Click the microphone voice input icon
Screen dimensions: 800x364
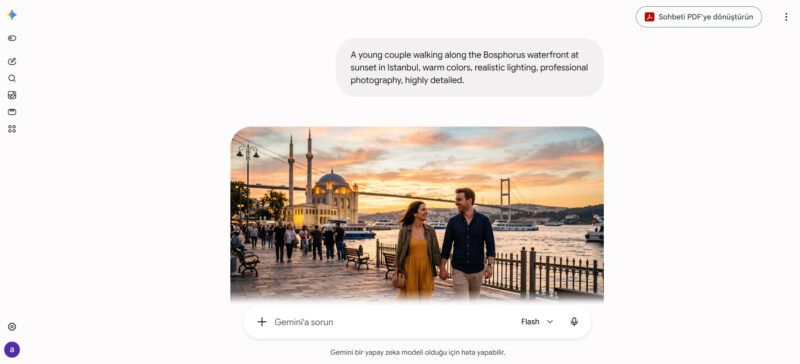[574, 322]
